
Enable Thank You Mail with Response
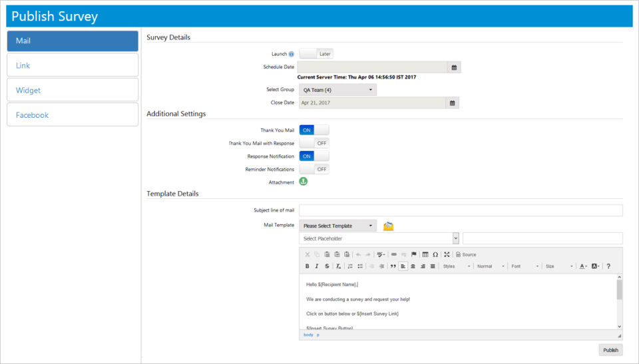[314, 143]
